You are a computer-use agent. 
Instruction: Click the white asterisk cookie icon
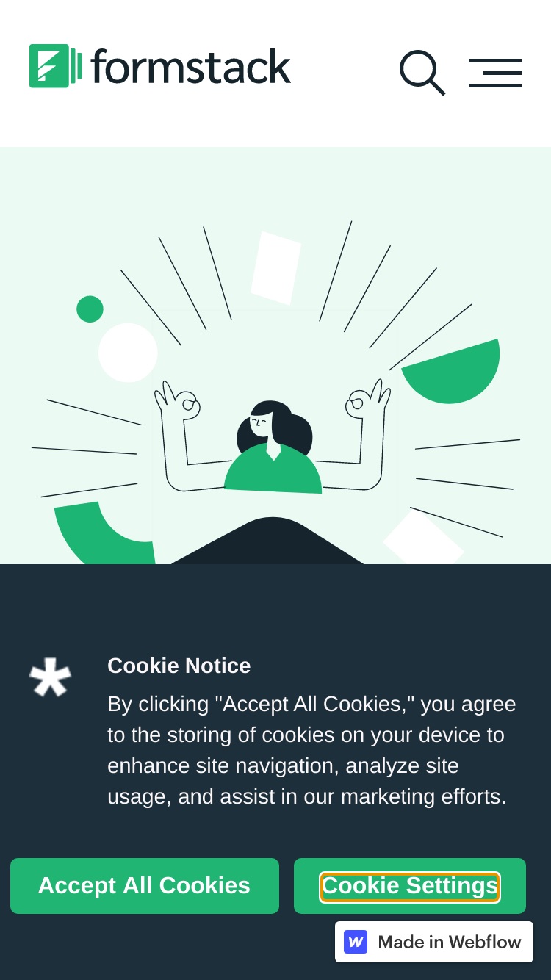[50, 678]
